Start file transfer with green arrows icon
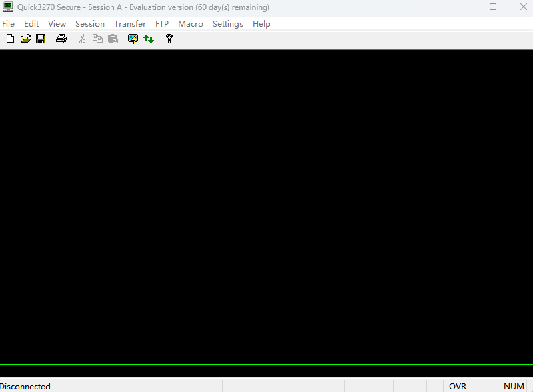This screenshot has height=392, width=533. pyautogui.click(x=149, y=39)
